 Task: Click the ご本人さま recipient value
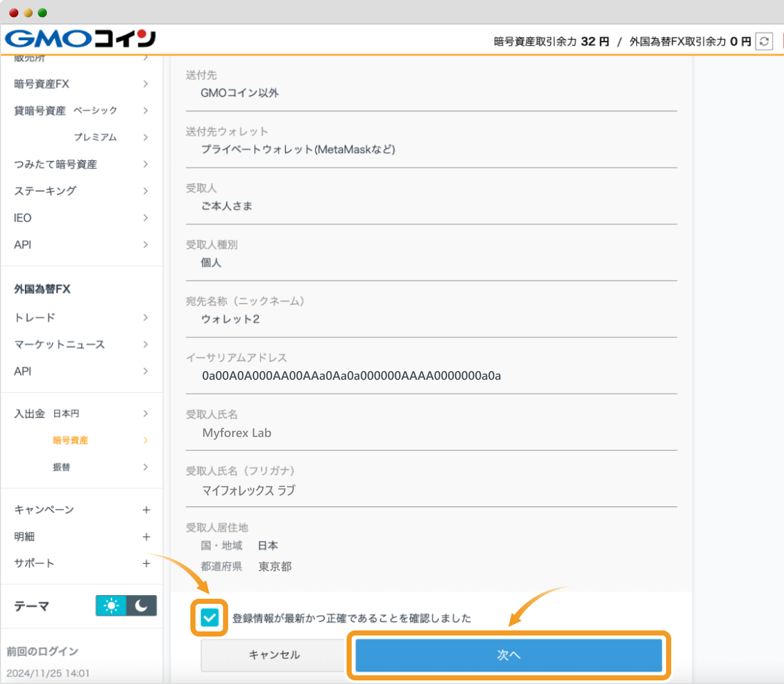tap(227, 206)
